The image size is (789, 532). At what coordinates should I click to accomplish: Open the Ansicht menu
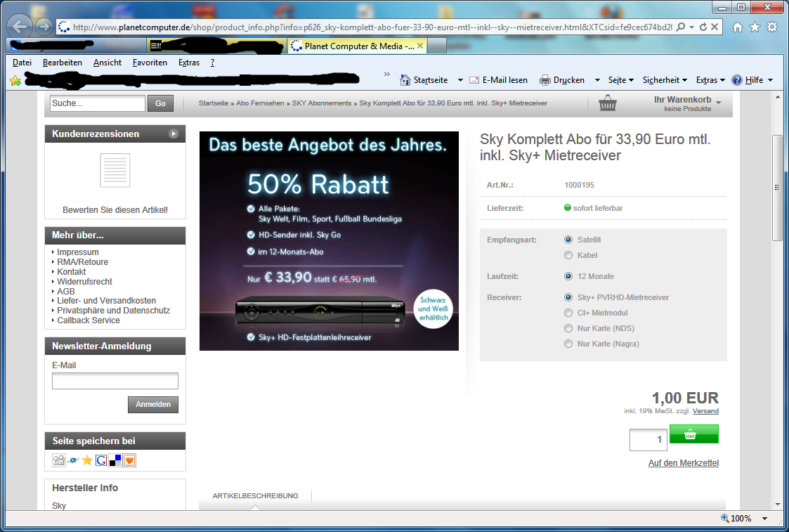[107, 63]
